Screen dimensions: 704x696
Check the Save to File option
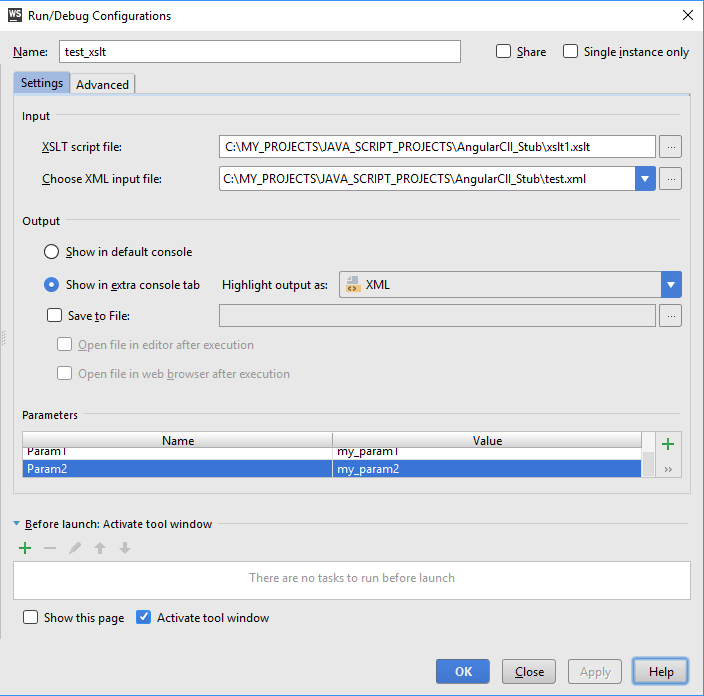pos(55,315)
